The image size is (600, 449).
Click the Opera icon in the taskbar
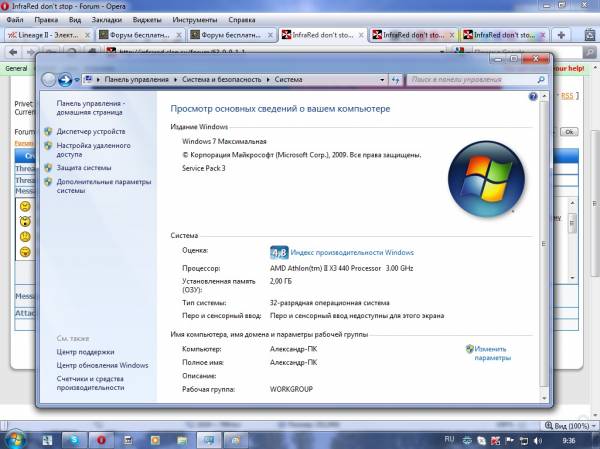tap(101, 440)
